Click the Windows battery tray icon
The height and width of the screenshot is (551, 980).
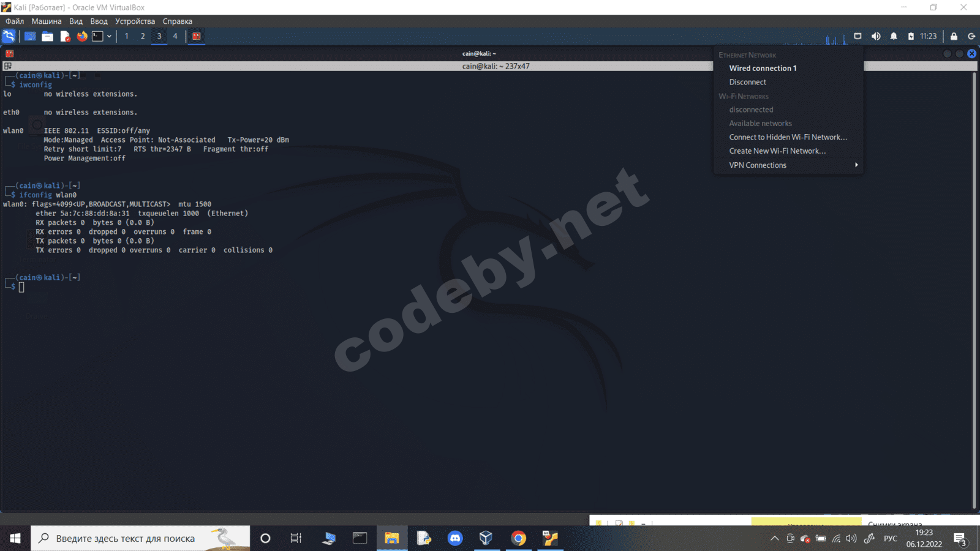pyautogui.click(x=821, y=539)
